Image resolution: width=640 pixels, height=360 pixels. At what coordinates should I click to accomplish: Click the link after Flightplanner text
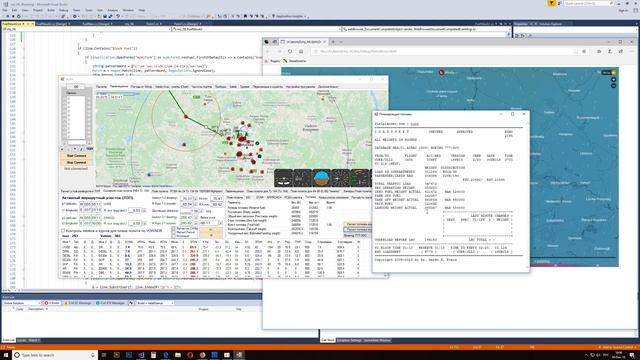[x=414, y=124]
